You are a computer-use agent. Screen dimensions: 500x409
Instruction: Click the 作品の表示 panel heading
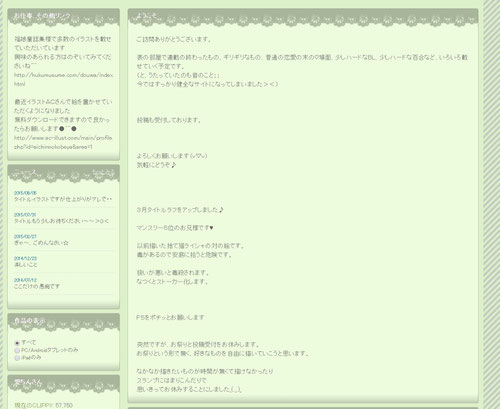click(30, 321)
